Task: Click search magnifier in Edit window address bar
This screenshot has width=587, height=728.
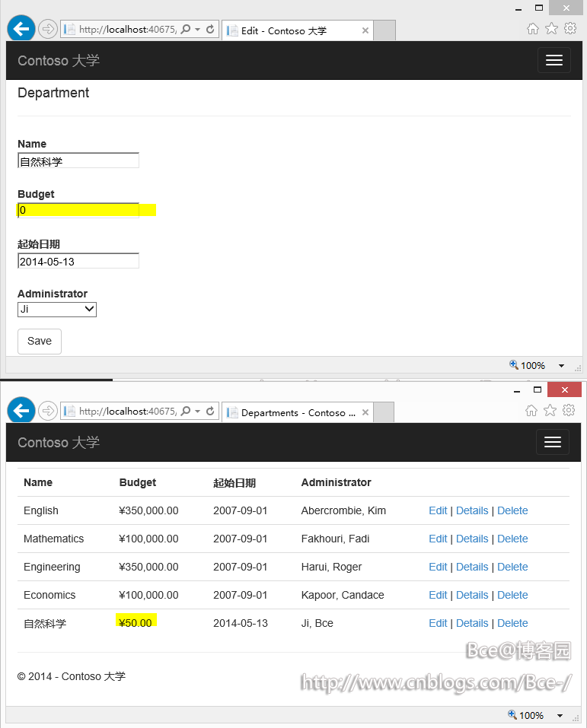Action: (x=186, y=29)
